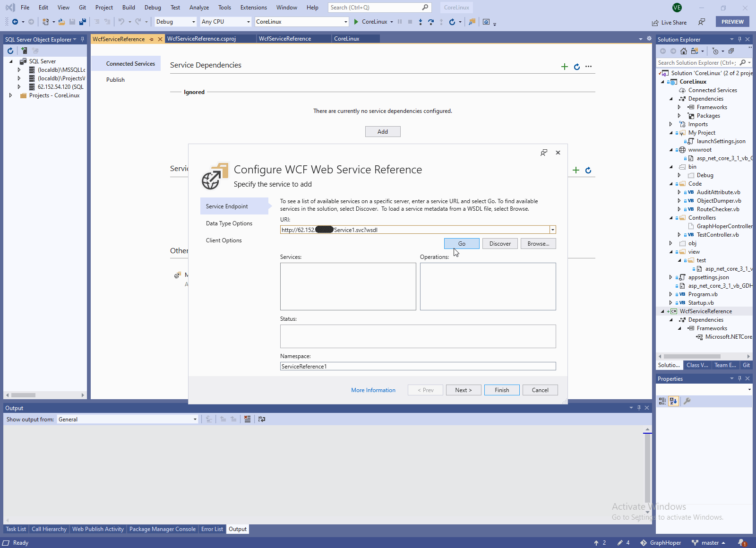The image size is (756, 548).
Task: Open the File menu
Action: [25, 8]
